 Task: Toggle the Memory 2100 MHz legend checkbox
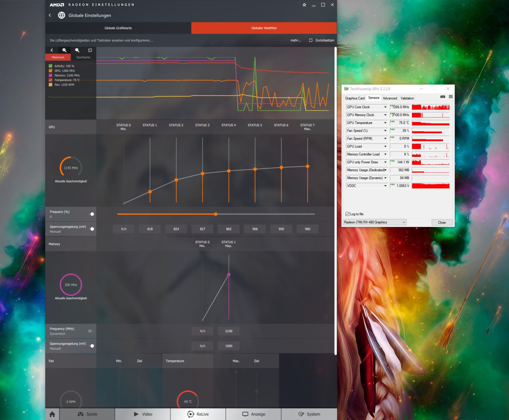51,75
